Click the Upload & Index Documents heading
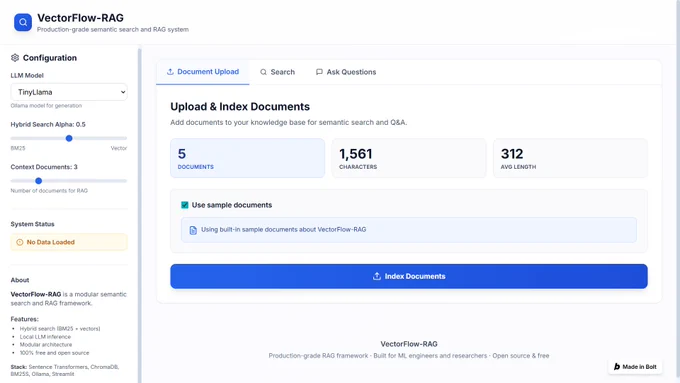Viewport: 680px width, 383px height. [240, 107]
